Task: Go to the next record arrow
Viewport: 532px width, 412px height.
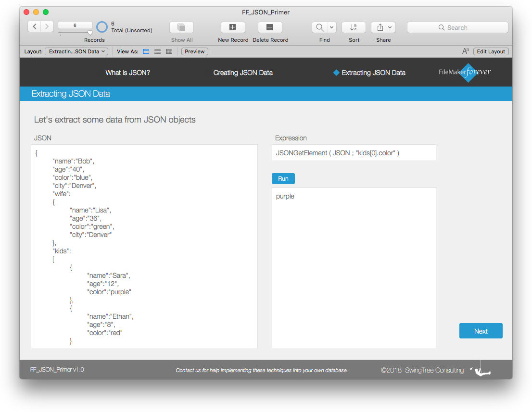Action: (47, 26)
